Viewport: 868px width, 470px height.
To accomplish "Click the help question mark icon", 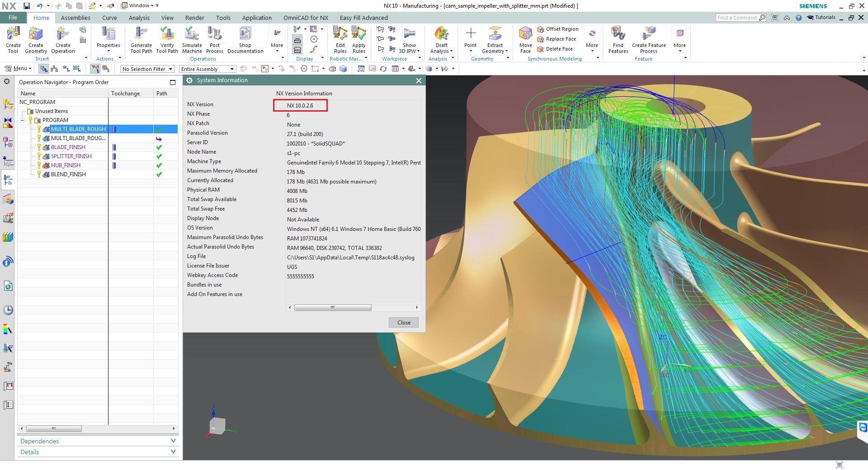I will coord(798,18).
